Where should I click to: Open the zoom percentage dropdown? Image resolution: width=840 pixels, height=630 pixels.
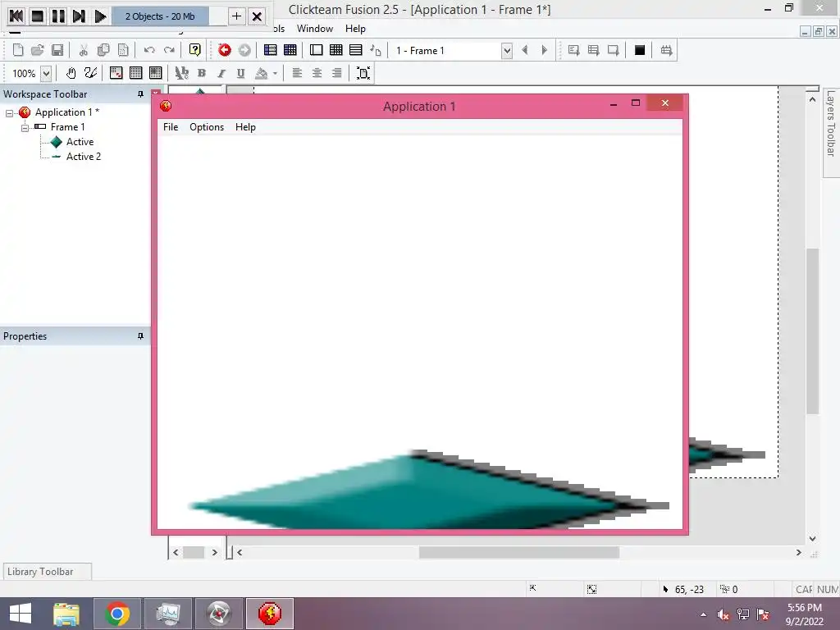tap(47, 73)
